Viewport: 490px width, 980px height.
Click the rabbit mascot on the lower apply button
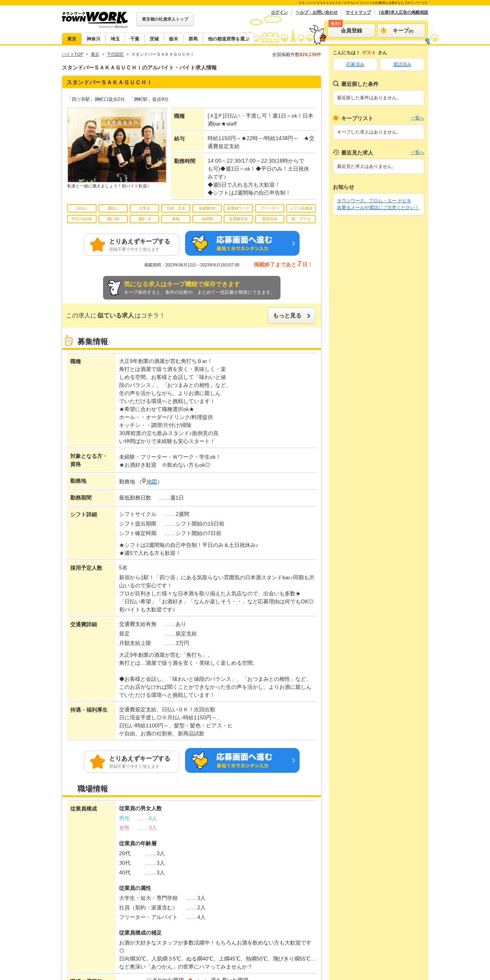coord(200,760)
